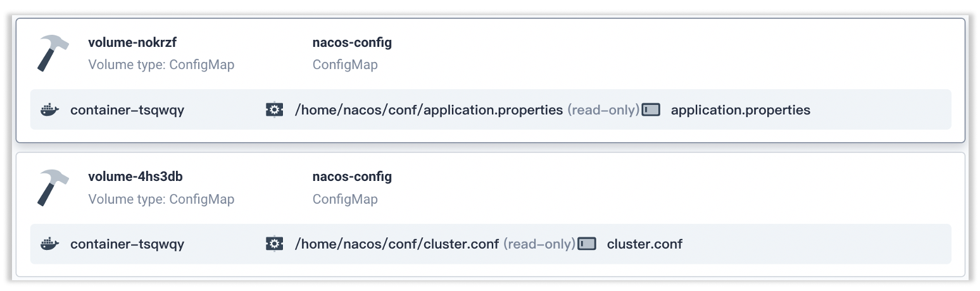
Task: Click the read-only label after the cluster.conf path
Action: tap(539, 244)
